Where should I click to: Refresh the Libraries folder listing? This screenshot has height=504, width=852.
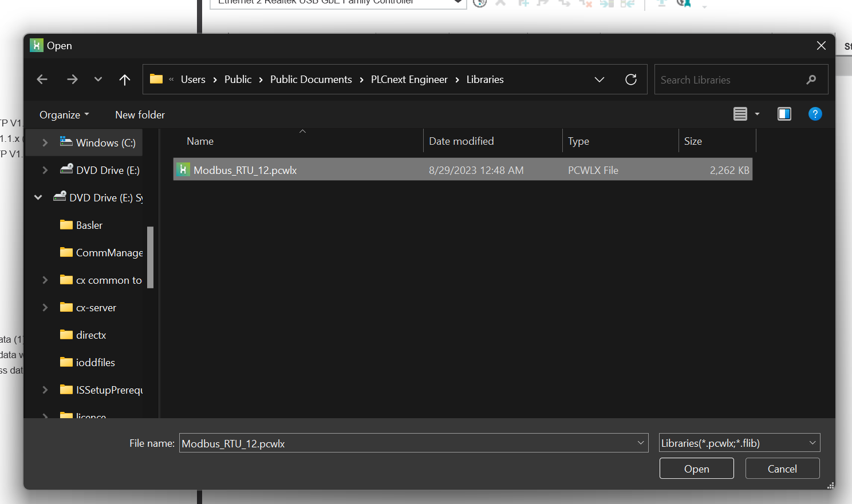631,80
